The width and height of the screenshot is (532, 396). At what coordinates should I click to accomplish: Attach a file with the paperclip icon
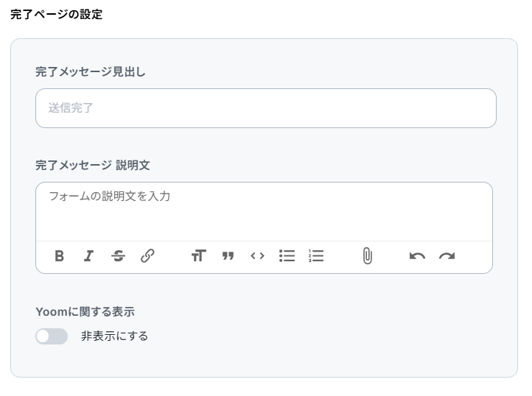pos(368,256)
